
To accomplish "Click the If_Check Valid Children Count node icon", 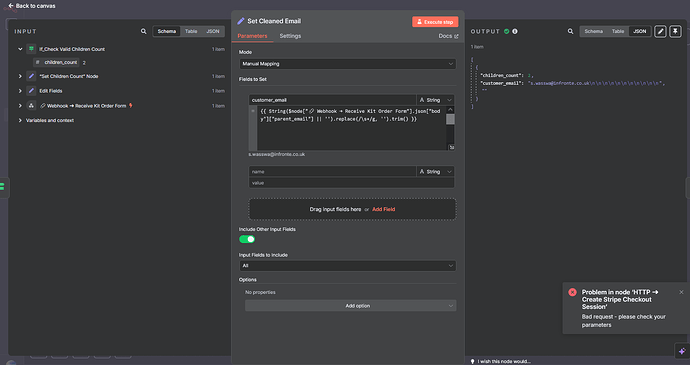I will point(31,49).
